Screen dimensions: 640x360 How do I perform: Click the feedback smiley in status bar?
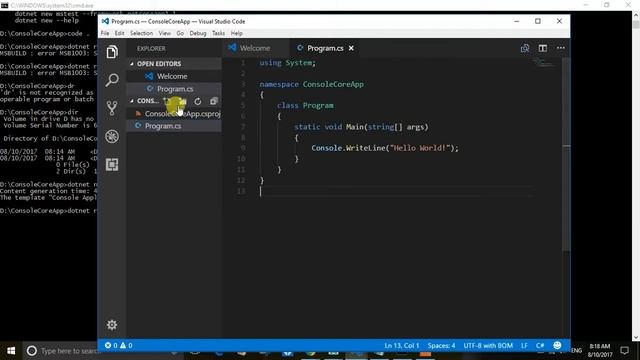pyautogui.click(x=557, y=345)
